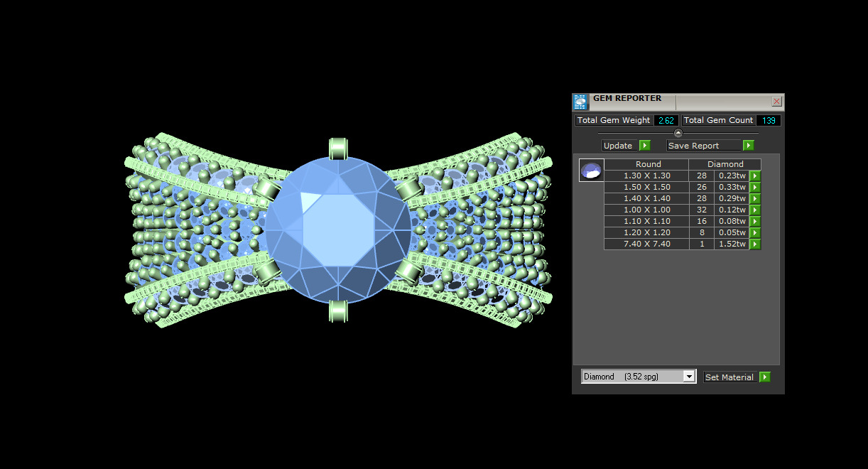Image resolution: width=868 pixels, height=469 pixels.
Task: Click the 1.52tw weight cell
Action: [732, 244]
